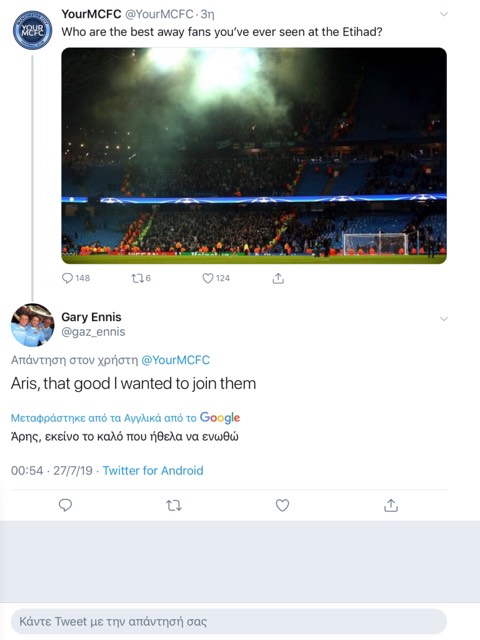Focus the tweet reply input field
This screenshot has height=640, width=480.
pos(229,622)
